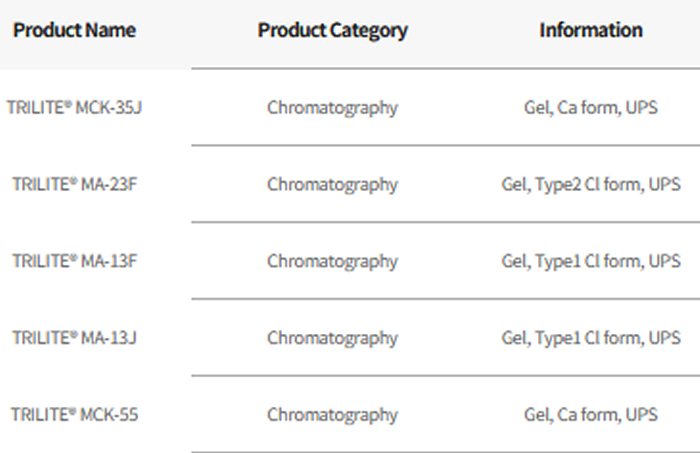Click the registered trademark symbol in MCK-55 name
The height and width of the screenshot is (453, 700).
[72, 411]
